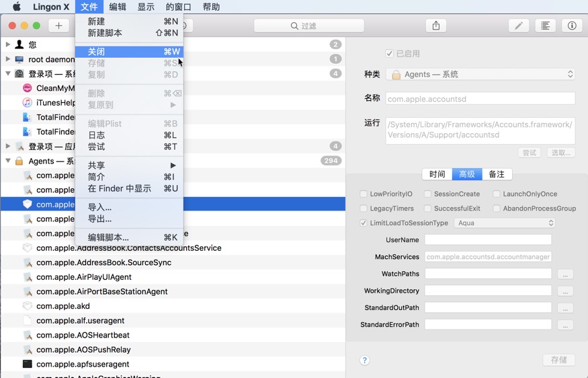This screenshot has width=588, height=378.
Task: Open the log lines toolbar icon
Action: click(x=545, y=26)
